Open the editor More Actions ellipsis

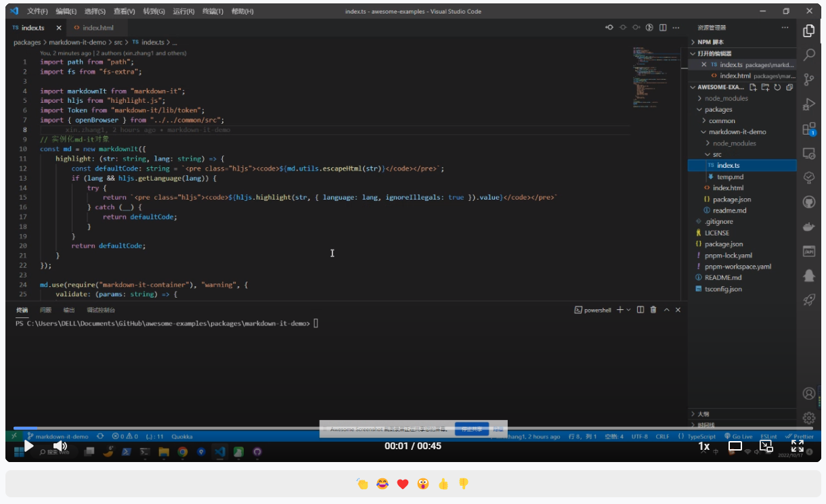pyautogui.click(x=676, y=28)
